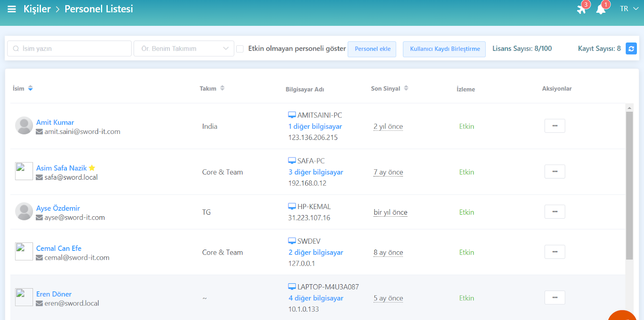Open actions menu for Amit Kumar
The height and width of the screenshot is (320, 644).
click(x=555, y=126)
